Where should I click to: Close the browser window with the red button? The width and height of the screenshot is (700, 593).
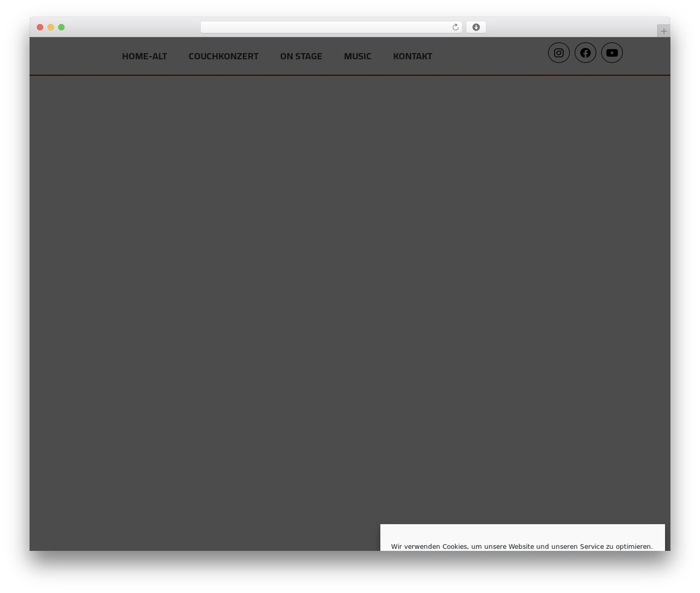pos(40,27)
